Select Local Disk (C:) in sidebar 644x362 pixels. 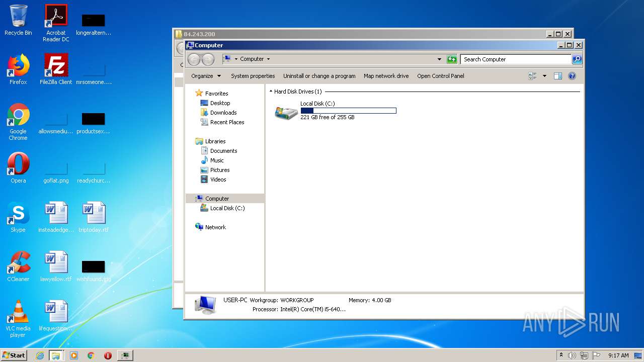(x=227, y=208)
